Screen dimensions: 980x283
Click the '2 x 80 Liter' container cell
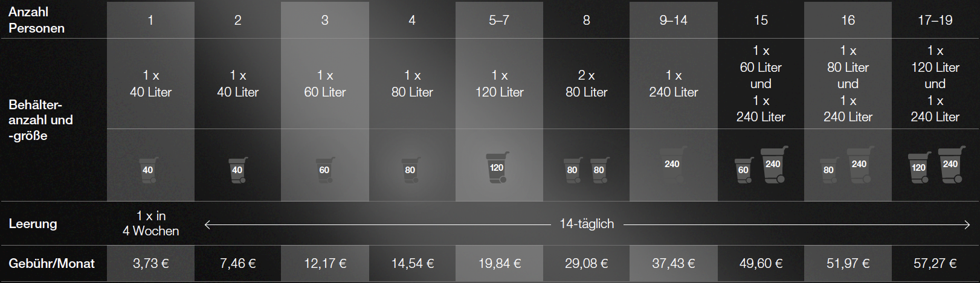pyautogui.click(x=586, y=84)
